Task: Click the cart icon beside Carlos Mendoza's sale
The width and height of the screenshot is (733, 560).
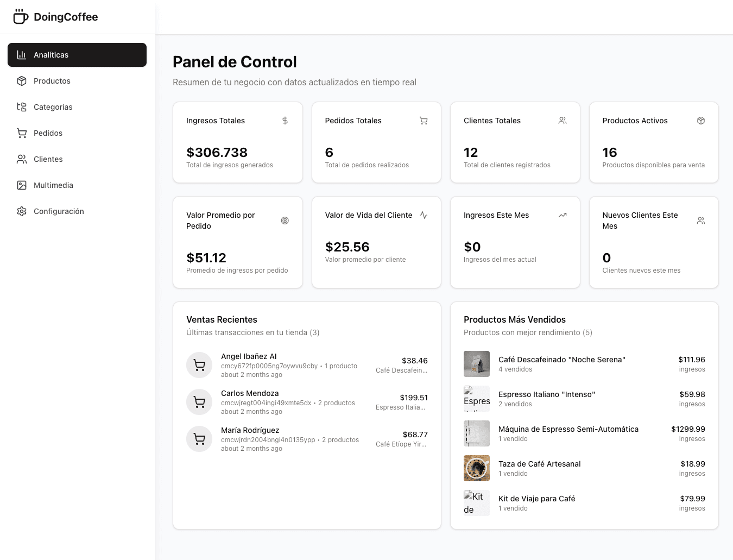Action: coord(199,401)
